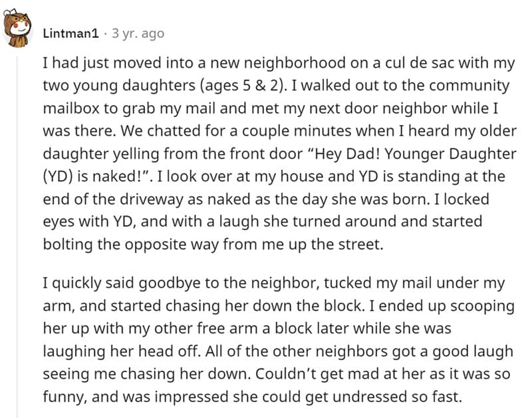Click the "3 yr. ago" comment timestamp
The image size is (532, 418).
pos(138,33)
